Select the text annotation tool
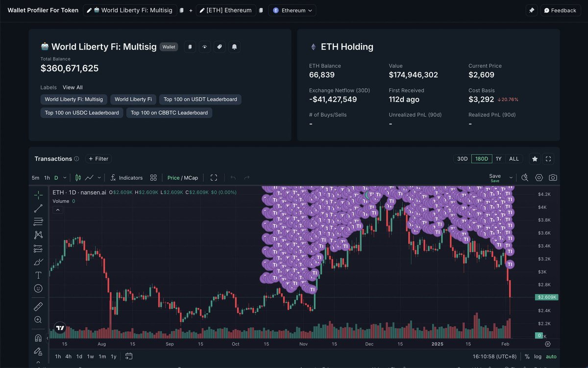The height and width of the screenshot is (368, 588). (x=38, y=275)
